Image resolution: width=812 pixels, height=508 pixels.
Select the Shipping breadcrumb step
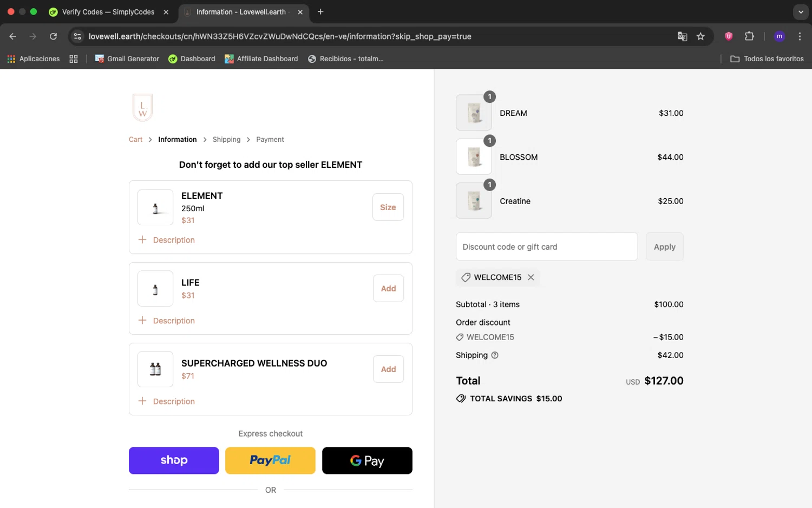click(x=226, y=139)
